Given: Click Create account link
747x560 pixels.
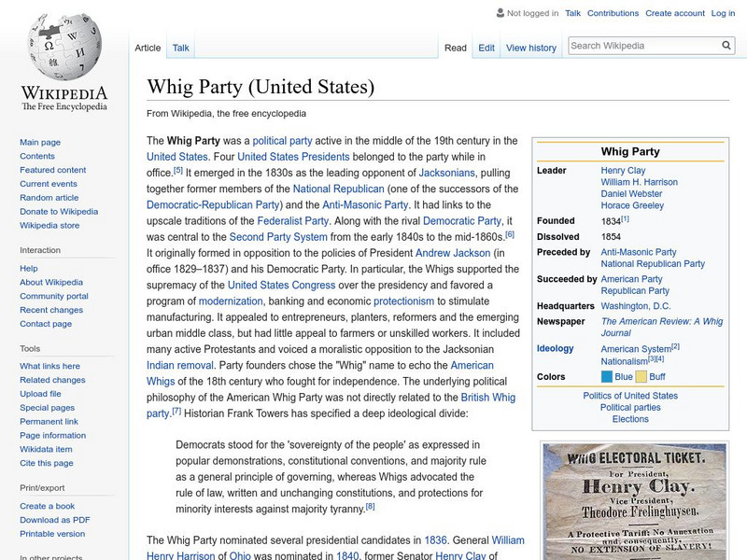Looking at the screenshot, I should (675, 13).
